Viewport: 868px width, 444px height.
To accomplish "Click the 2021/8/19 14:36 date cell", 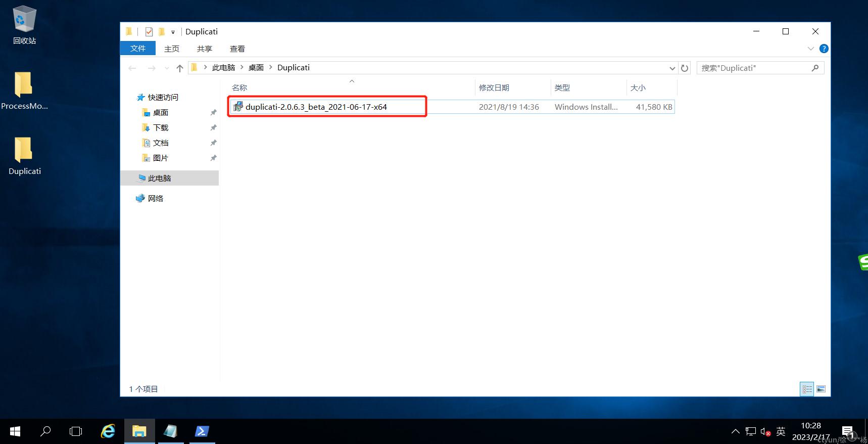I will [509, 107].
